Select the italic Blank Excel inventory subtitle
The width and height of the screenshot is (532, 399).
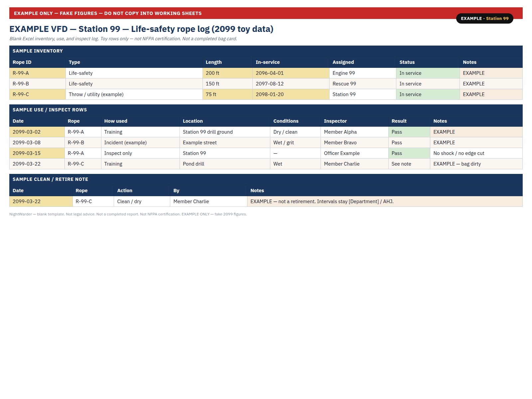(x=123, y=39)
